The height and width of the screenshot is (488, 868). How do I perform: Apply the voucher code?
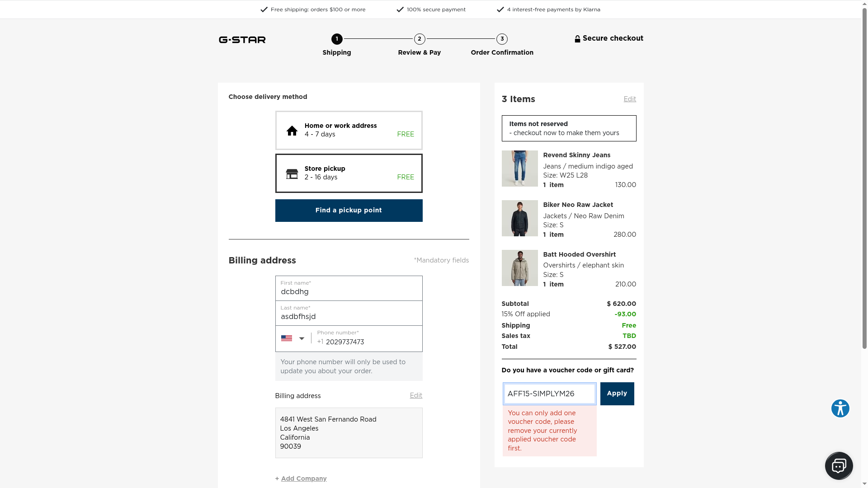tap(617, 394)
